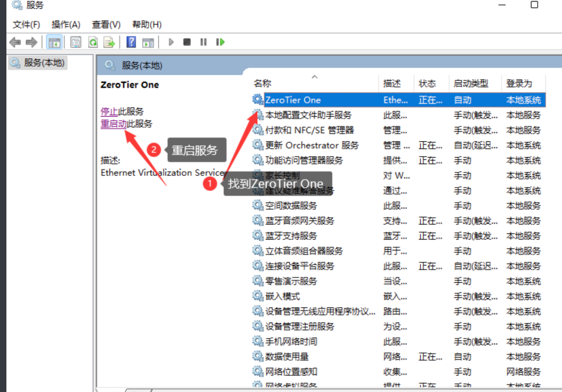Click the gear icon beside 手机网络时间
Screen dimensions: 562x392
click(258, 341)
